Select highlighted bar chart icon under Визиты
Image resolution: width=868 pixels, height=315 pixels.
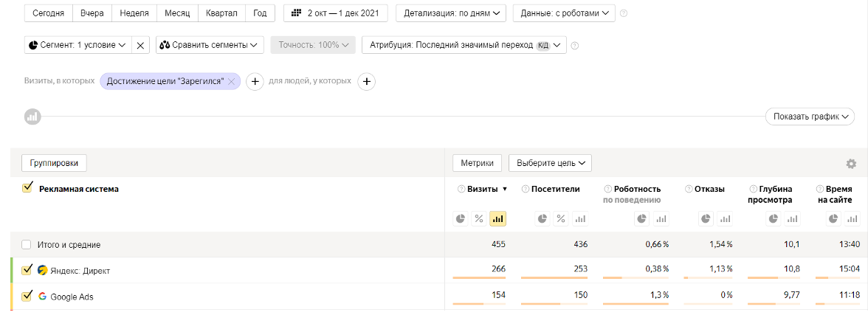[x=497, y=218]
